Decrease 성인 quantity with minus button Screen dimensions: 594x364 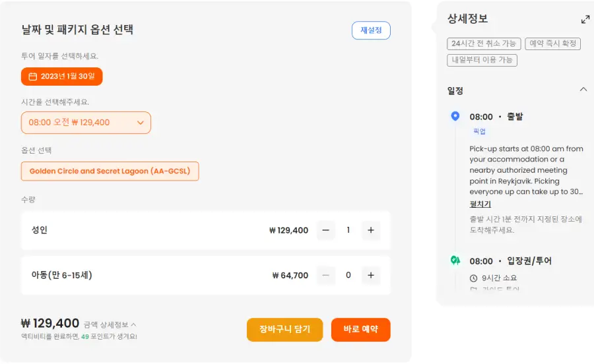[326, 230]
